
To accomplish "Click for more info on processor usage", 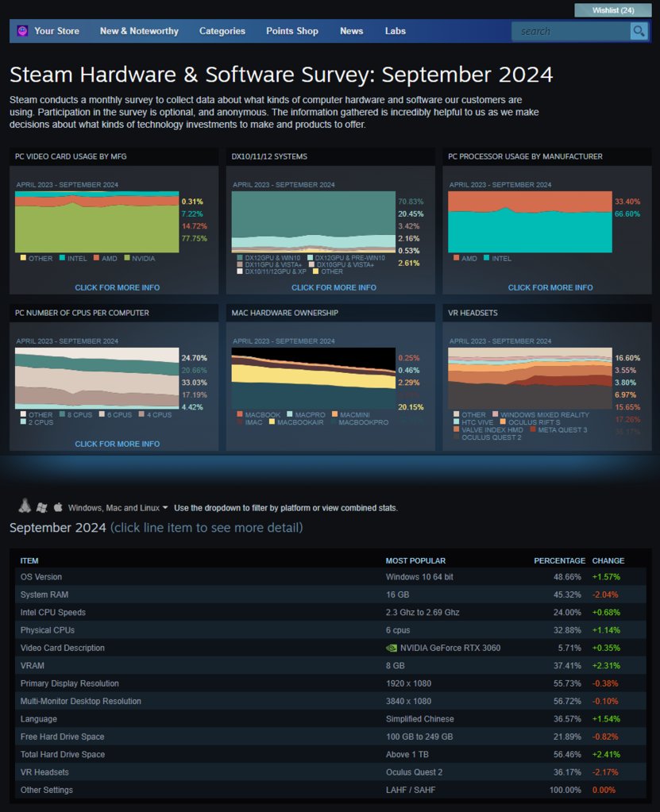I will [x=550, y=287].
